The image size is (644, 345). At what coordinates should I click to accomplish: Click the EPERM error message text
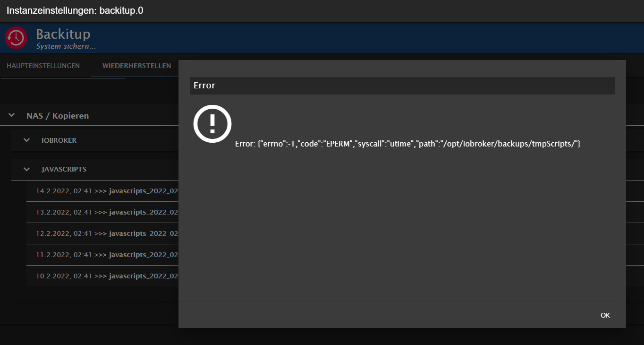pyautogui.click(x=407, y=144)
